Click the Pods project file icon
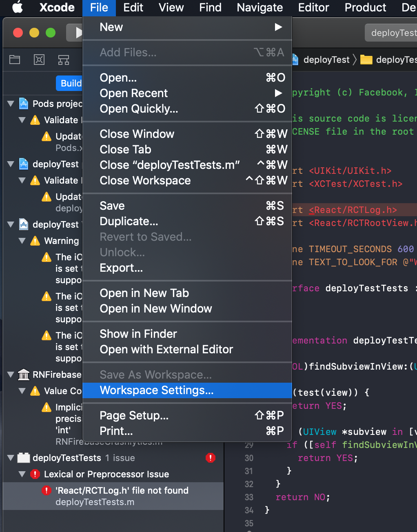The image size is (417, 532). 24,104
